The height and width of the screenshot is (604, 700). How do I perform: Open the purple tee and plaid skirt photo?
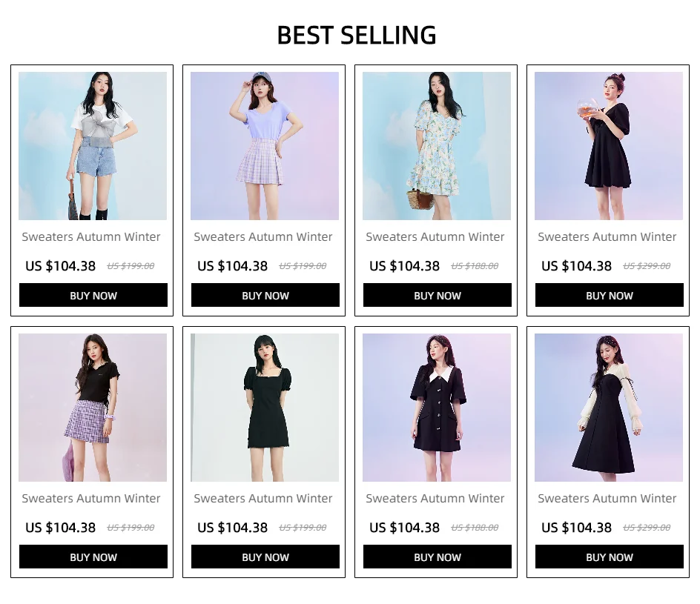point(265,146)
